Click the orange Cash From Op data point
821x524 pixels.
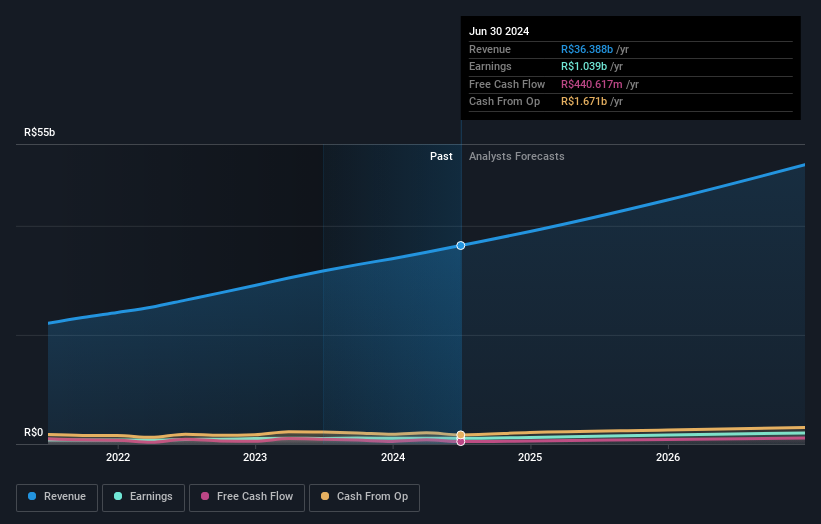461,435
